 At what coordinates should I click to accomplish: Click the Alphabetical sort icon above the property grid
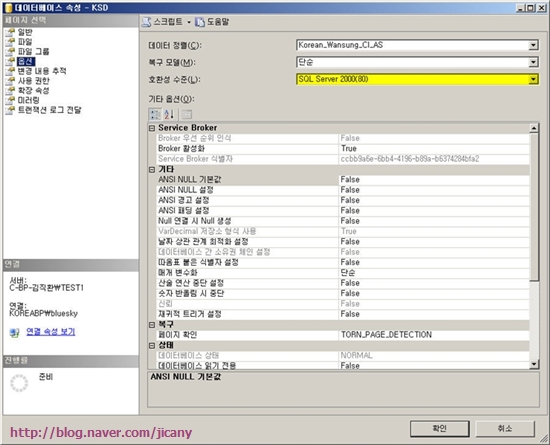(x=169, y=114)
